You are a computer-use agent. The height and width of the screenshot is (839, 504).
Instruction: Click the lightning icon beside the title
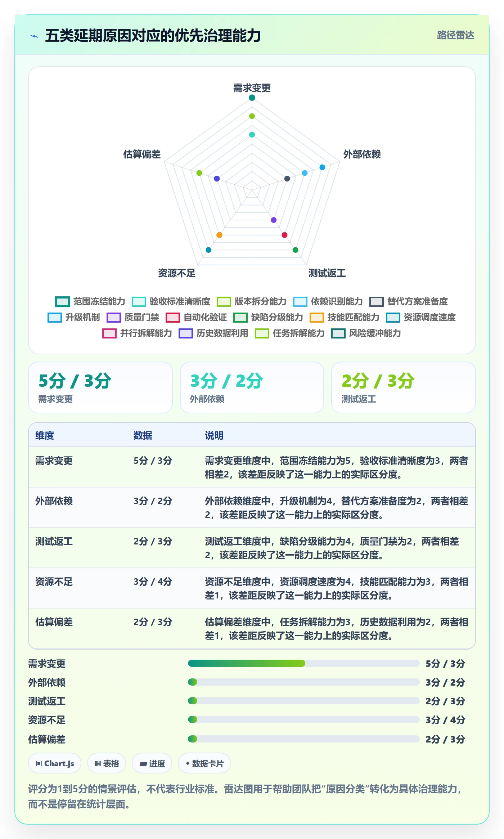[x=34, y=36]
